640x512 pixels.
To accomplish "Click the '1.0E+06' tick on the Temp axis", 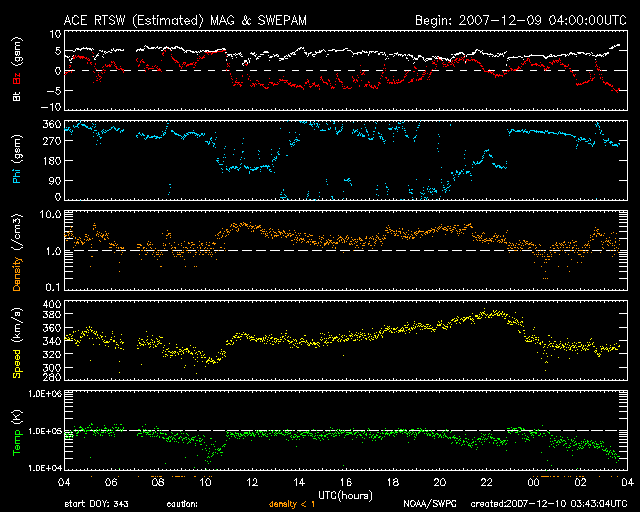I will pos(45,394).
